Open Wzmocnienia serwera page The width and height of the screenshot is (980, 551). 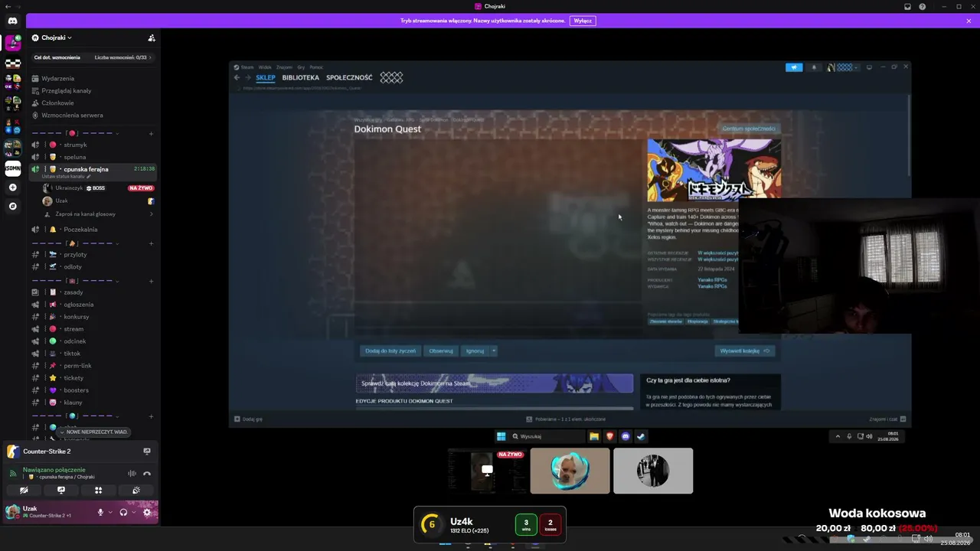click(x=93, y=115)
